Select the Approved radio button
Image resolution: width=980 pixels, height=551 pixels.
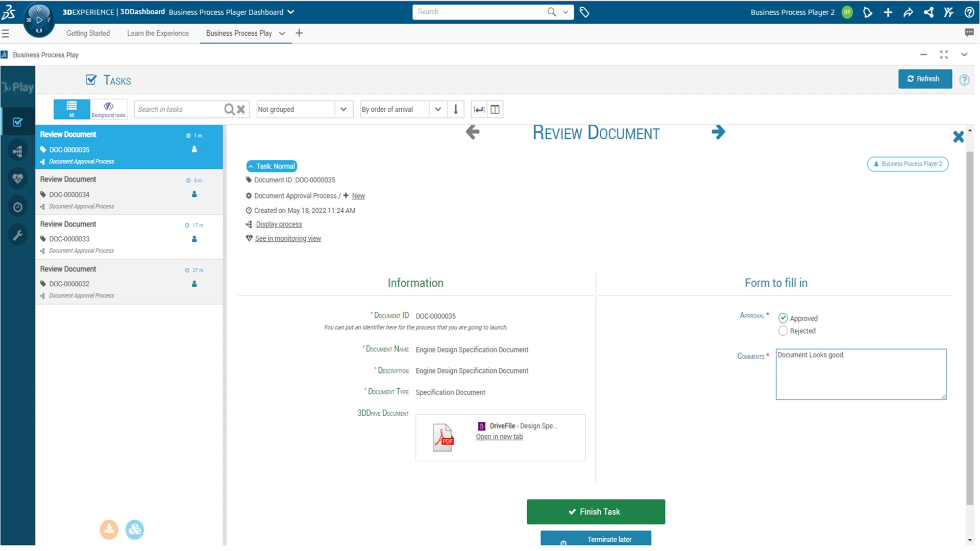tap(782, 318)
